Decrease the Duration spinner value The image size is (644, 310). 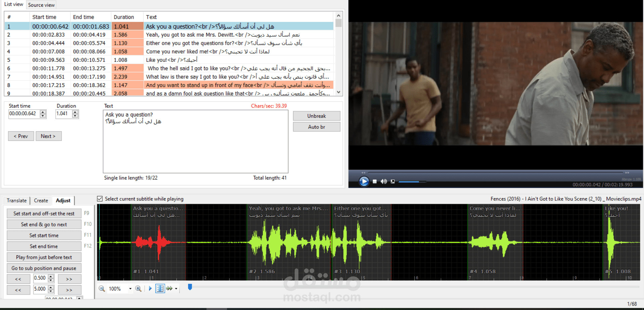[75, 116]
